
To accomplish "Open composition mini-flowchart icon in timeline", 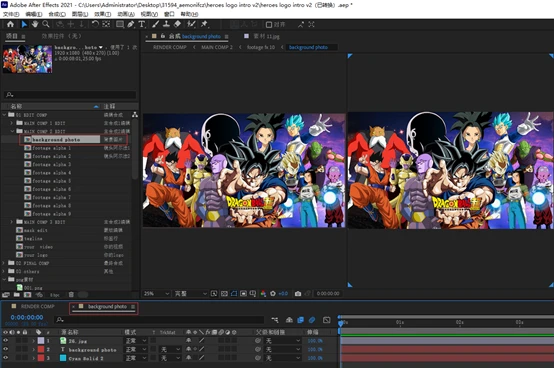I will coord(275,320).
